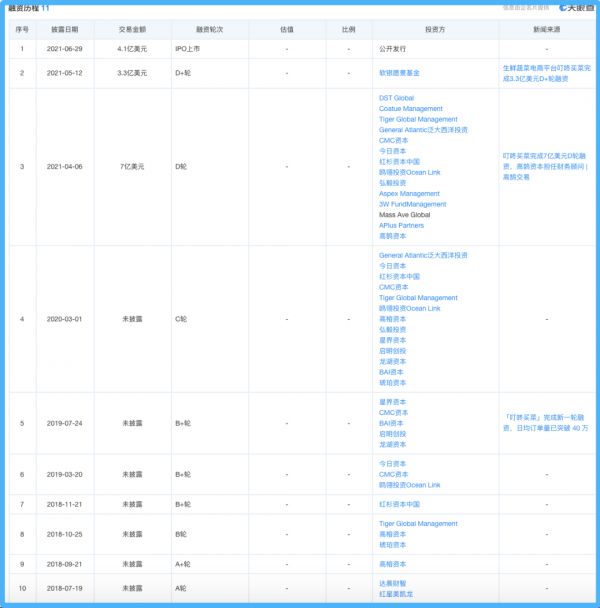Viewport: 600px width, 608px height.
Task: Open Aspex Management investor page
Action: (408, 193)
